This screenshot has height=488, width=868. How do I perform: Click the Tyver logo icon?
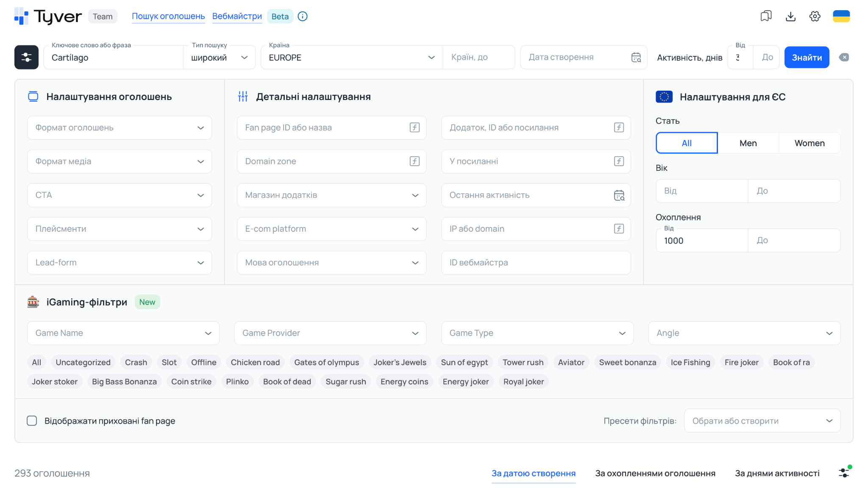pyautogui.click(x=21, y=16)
